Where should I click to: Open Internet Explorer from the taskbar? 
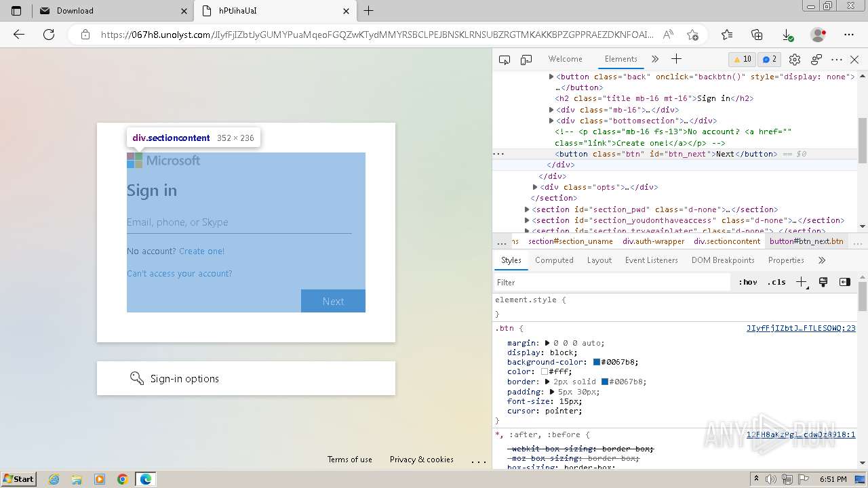tap(54, 479)
